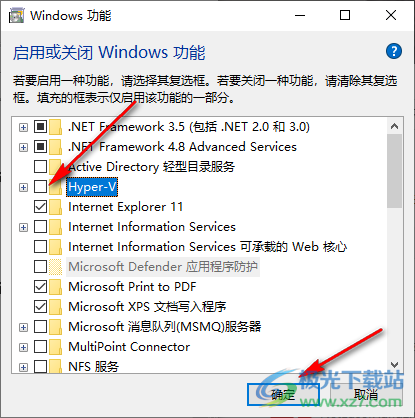Click the 确定 button
Viewport: 415px width, 418px height.
(x=283, y=395)
